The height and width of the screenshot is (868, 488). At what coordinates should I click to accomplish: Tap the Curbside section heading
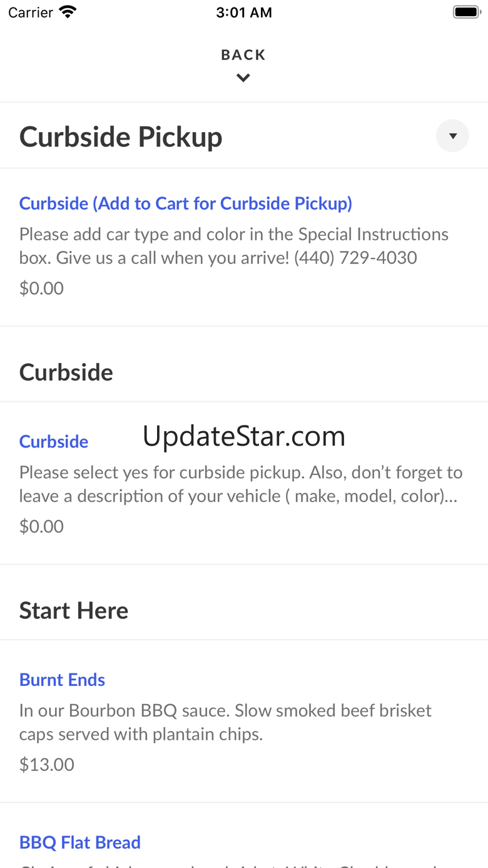click(x=66, y=372)
